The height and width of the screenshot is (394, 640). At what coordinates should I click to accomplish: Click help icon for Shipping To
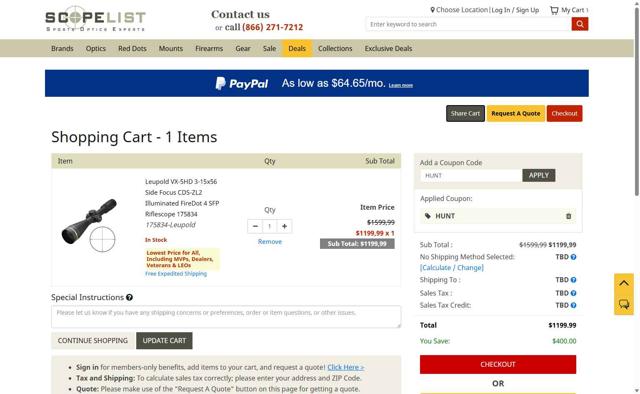[573, 280]
